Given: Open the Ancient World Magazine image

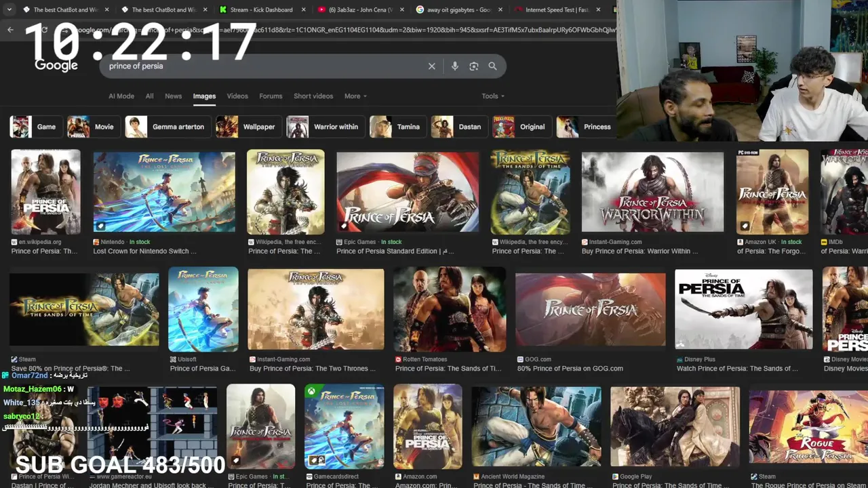Looking at the screenshot, I should (x=536, y=426).
